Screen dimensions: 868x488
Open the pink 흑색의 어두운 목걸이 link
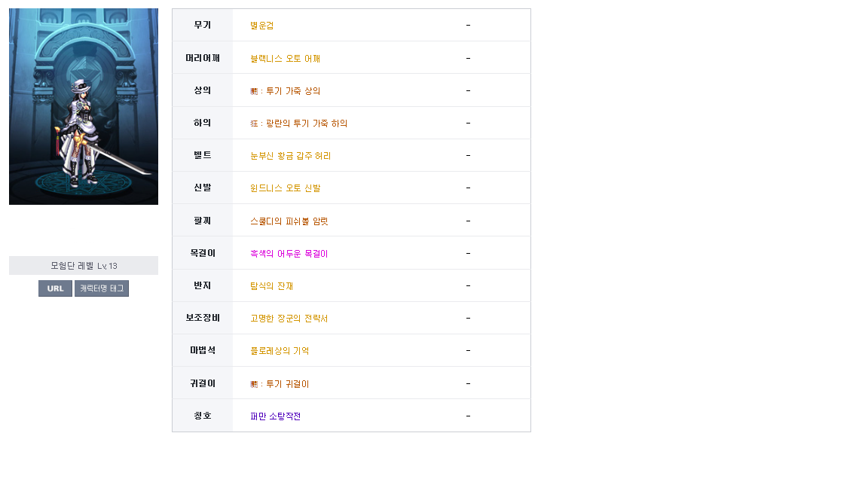[x=289, y=254]
